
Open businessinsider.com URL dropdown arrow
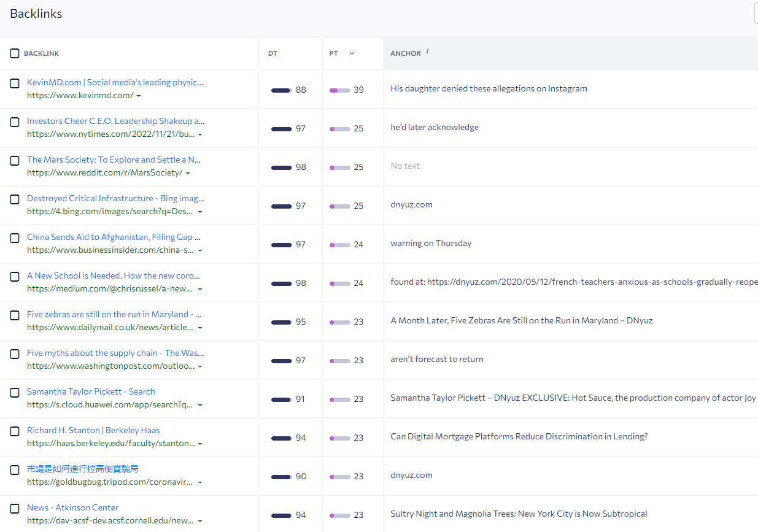[x=200, y=250]
